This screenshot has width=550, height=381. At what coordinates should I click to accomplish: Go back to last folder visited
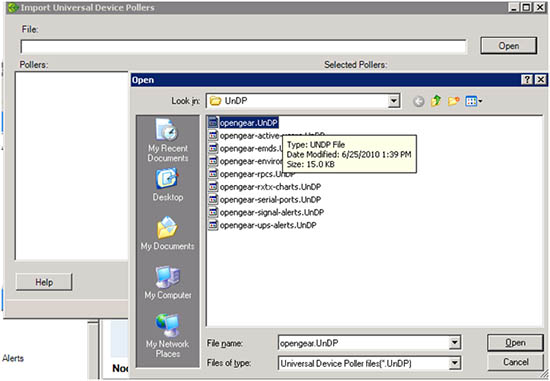tap(418, 101)
